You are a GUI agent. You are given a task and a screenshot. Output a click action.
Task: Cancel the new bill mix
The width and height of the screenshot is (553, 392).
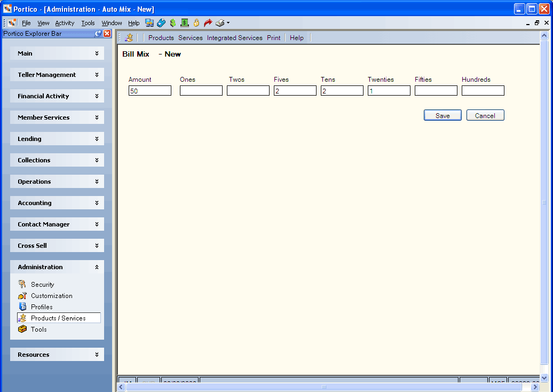[x=485, y=115]
